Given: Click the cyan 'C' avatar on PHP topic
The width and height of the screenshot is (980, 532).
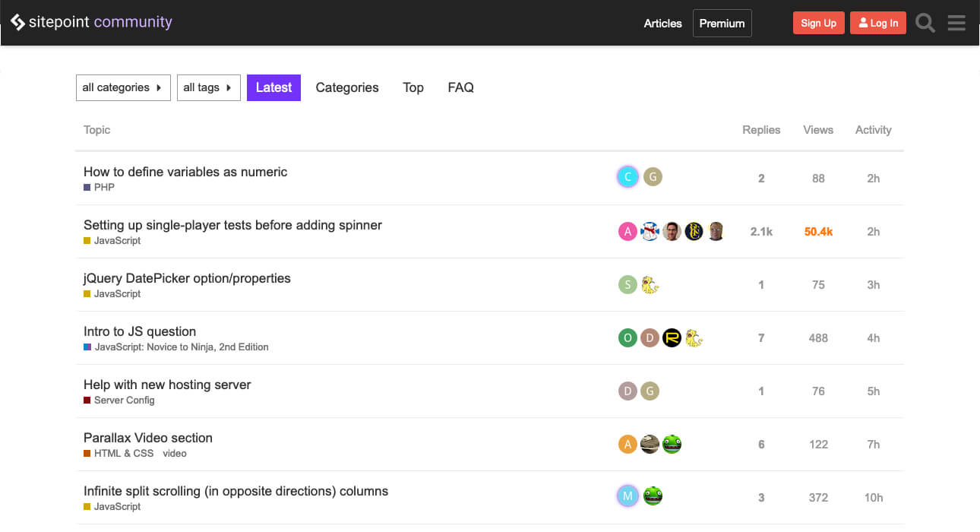Looking at the screenshot, I should pos(628,177).
